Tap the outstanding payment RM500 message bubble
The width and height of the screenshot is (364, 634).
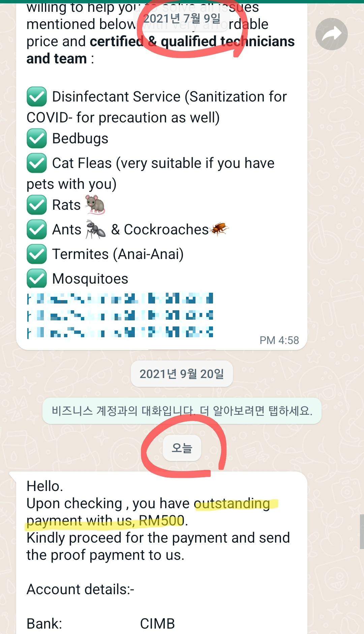(x=162, y=553)
